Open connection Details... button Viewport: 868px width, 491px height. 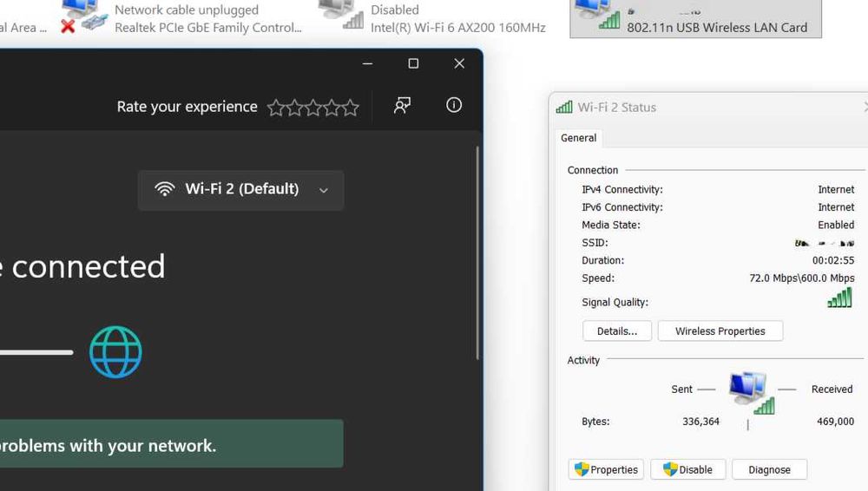[617, 331]
